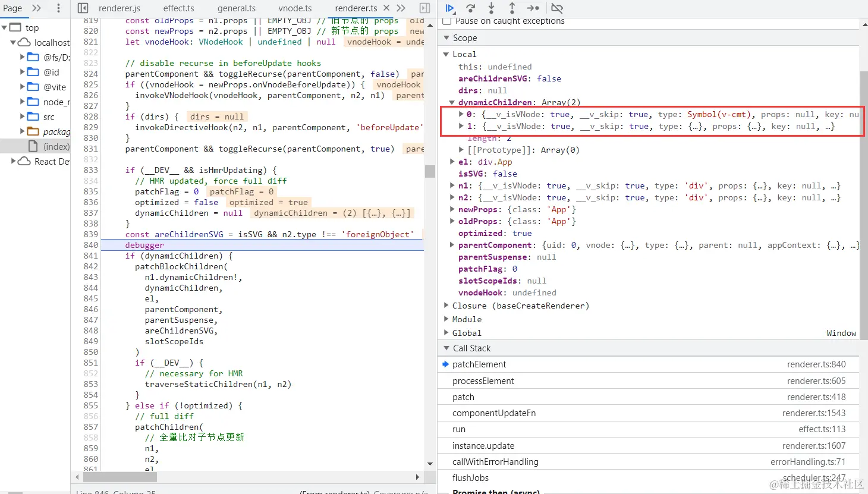Expand the Module scope
The height and width of the screenshot is (494, 868).
coord(446,319)
